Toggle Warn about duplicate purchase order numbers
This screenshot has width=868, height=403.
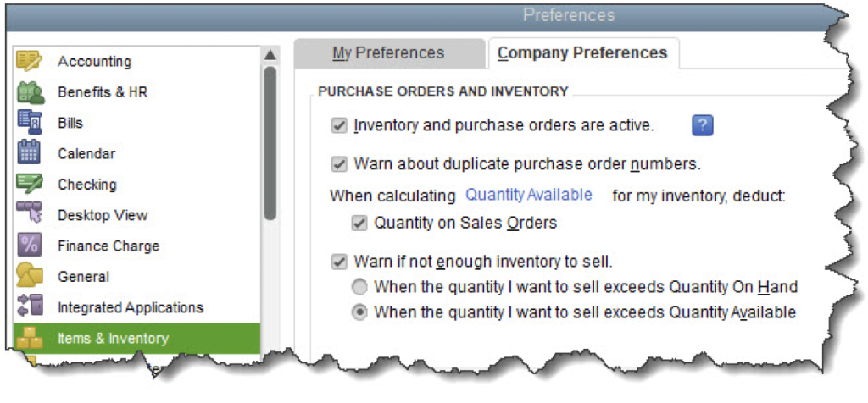[x=340, y=164]
